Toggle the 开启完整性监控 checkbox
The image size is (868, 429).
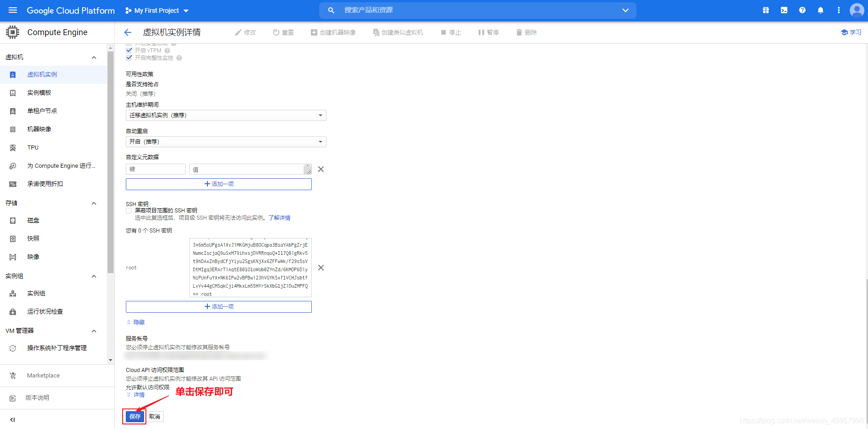(x=129, y=57)
